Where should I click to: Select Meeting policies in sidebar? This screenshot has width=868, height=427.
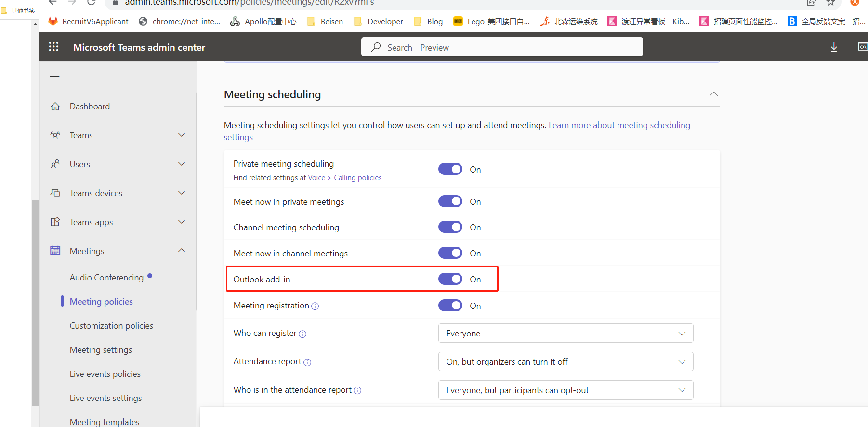tap(101, 302)
